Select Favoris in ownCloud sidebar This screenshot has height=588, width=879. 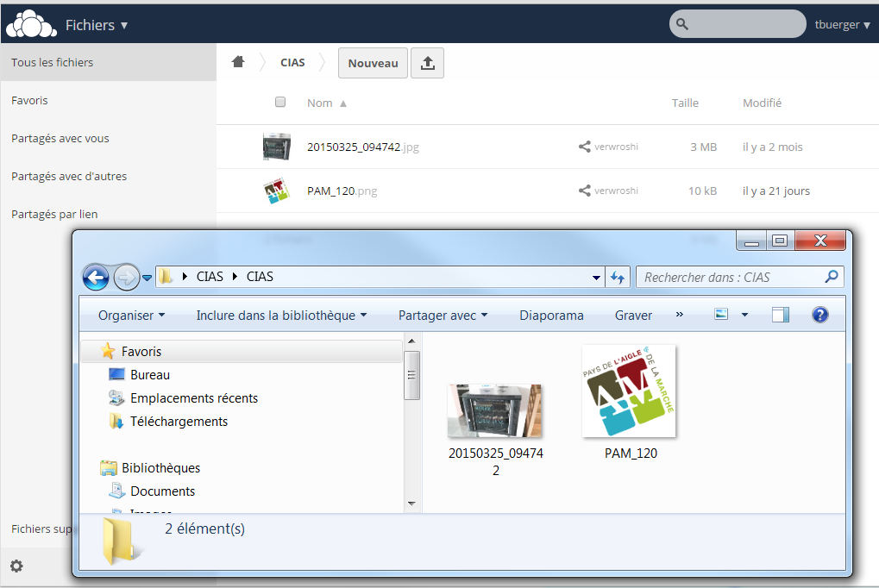coord(29,101)
